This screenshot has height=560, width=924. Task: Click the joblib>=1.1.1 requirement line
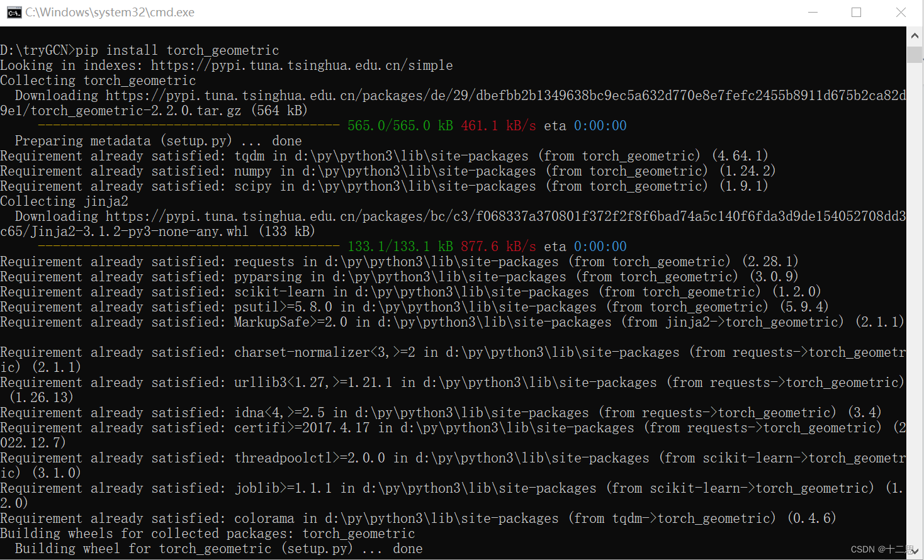453,496
